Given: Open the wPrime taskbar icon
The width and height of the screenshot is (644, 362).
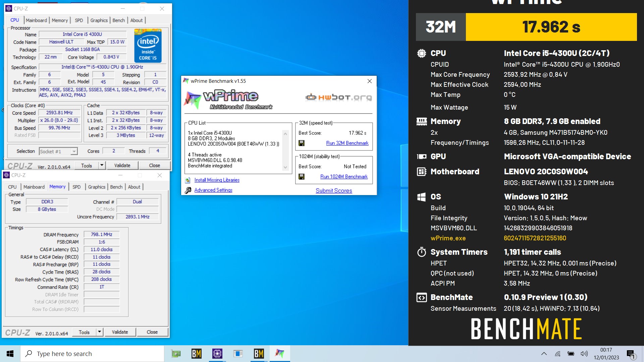Looking at the screenshot, I should (280, 354).
